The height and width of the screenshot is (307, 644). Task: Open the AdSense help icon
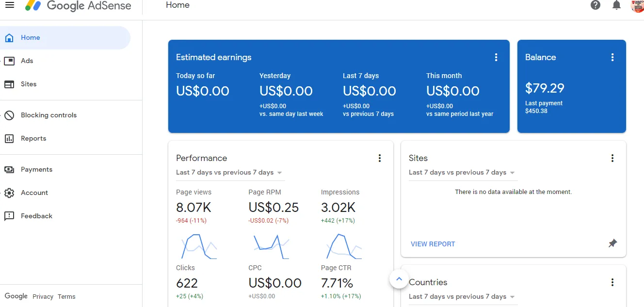(595, 5)
